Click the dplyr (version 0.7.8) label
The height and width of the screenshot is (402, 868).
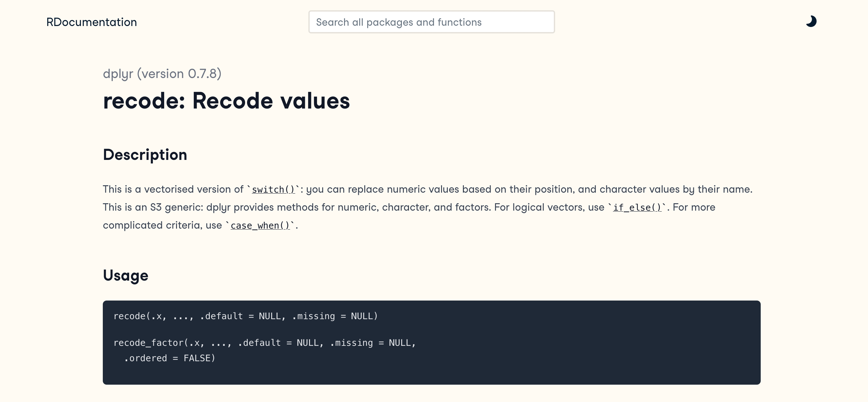(x=162, y=74)
